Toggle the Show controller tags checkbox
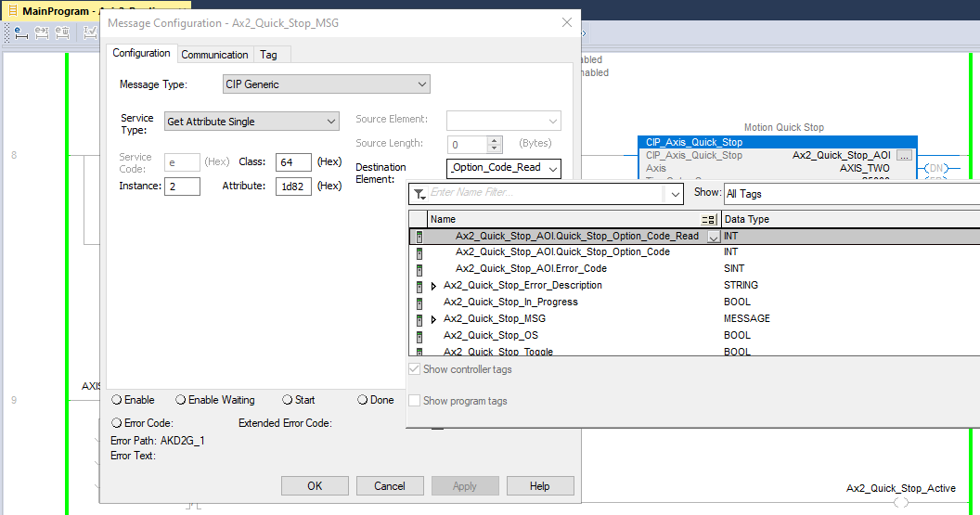Viewport: 980px width, 515px height. 414,369
